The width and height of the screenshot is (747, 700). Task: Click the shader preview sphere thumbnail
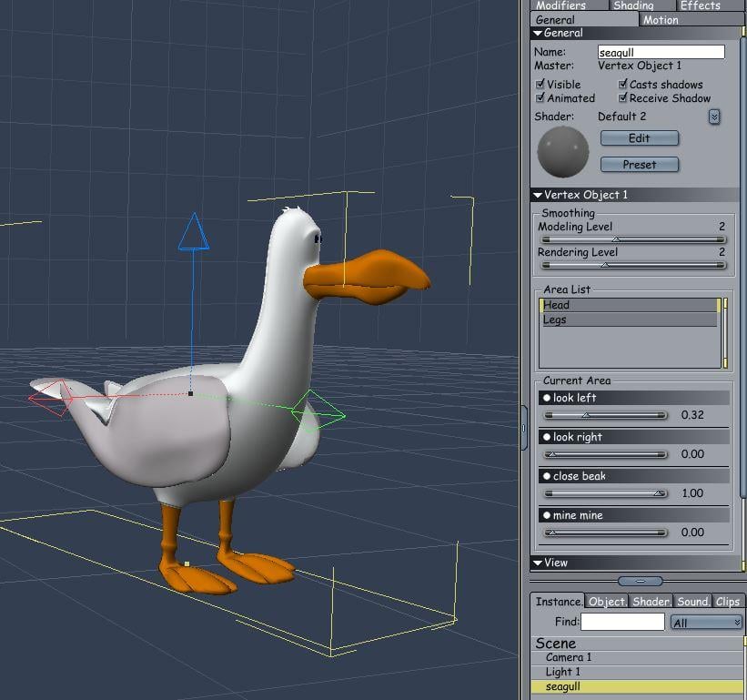click(x=562, y=152)
